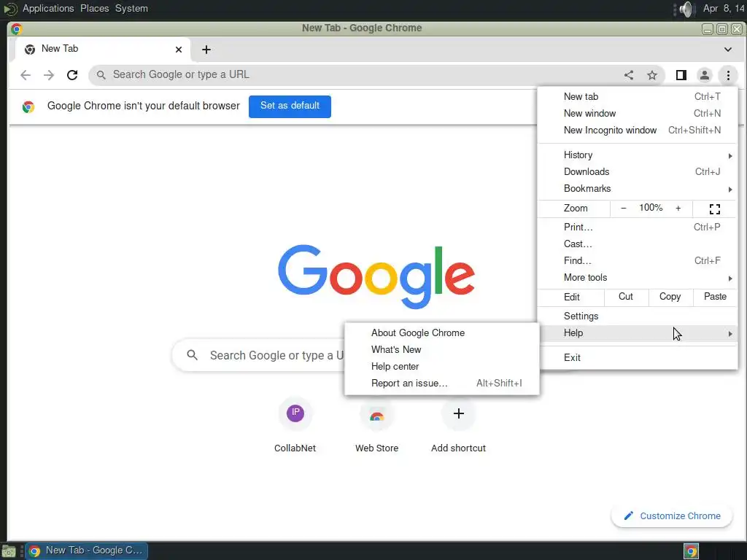Viewport: 747px width, 560px height.
Task: Click the share this page icon
Action: pyautogui.click(x=629, y=75)
